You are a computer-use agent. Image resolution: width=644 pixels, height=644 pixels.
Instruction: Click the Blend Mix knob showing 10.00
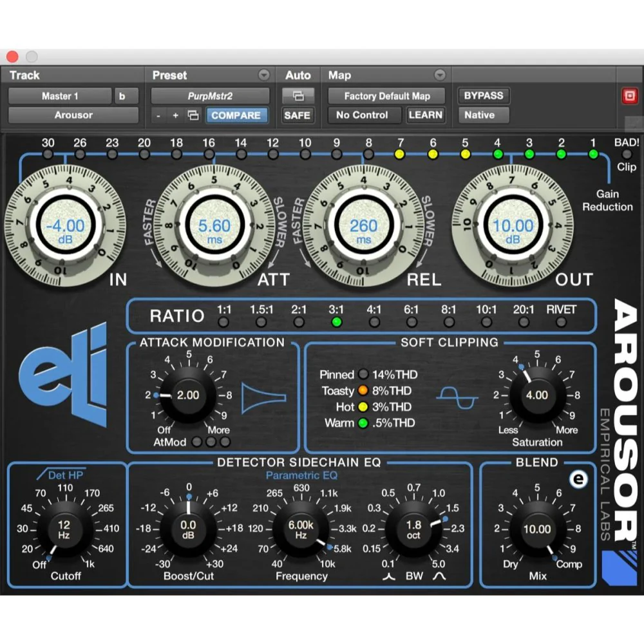[537, 529]
